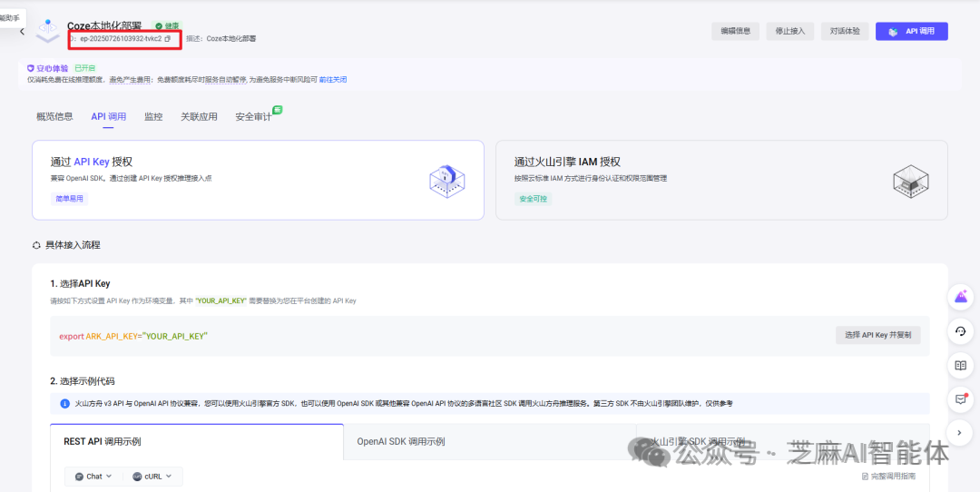This screenshot has height=492, width=980.
Task: Click the IAM cube illustration icon
Action: click(911, 182)
